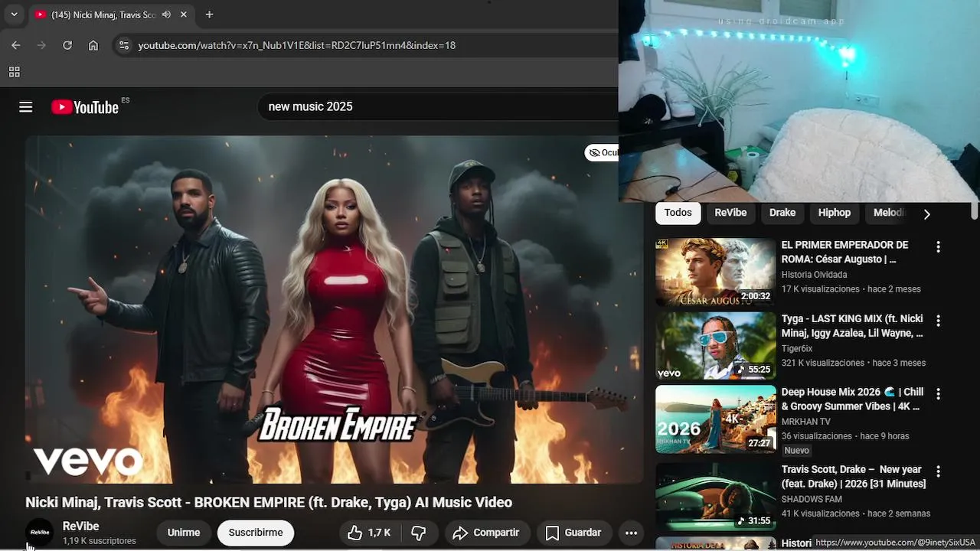The height and width of the screenshot is (551, 980).
Task: View site information icon in address bar
Action: (123, 45)
